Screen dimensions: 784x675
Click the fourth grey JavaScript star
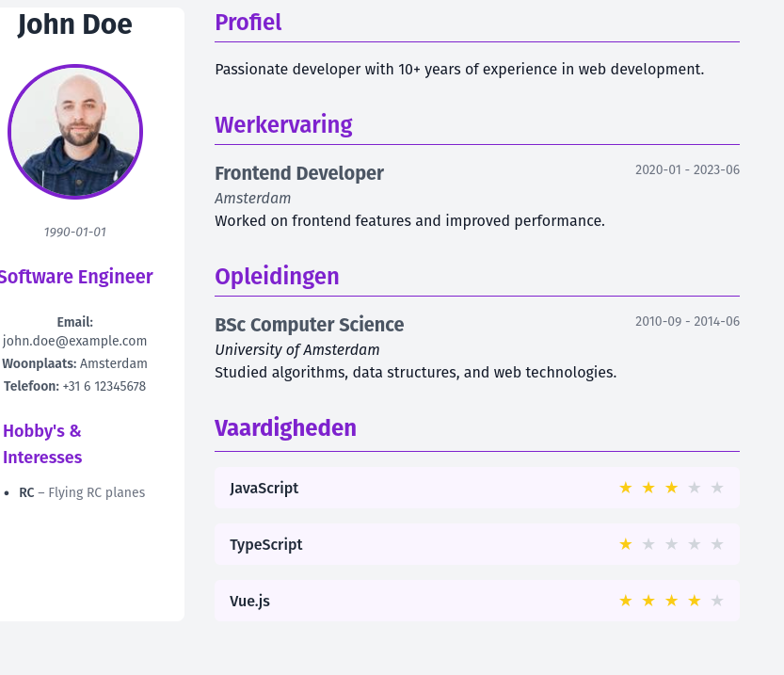pyautogui.click(x=694, y=488)
